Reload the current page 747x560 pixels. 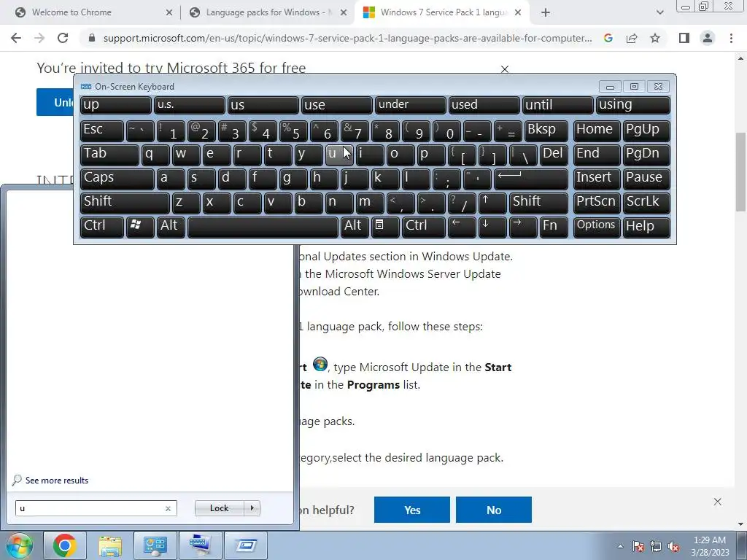63,38
